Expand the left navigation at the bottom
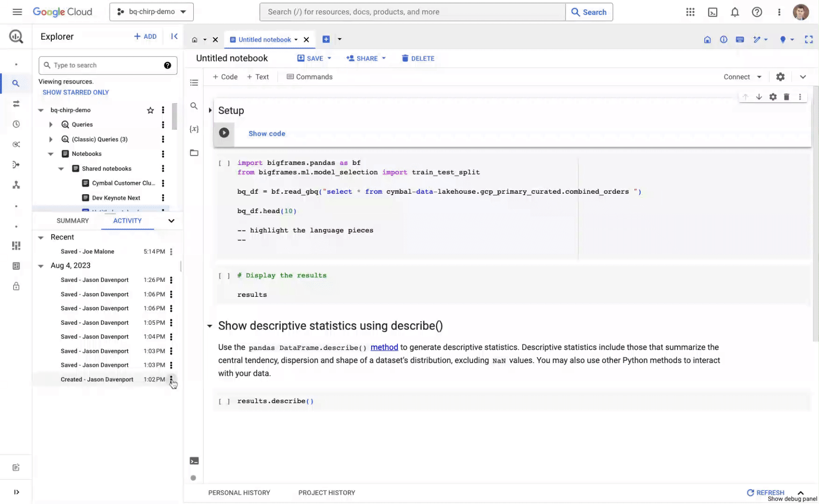 [x=16, y=492]
